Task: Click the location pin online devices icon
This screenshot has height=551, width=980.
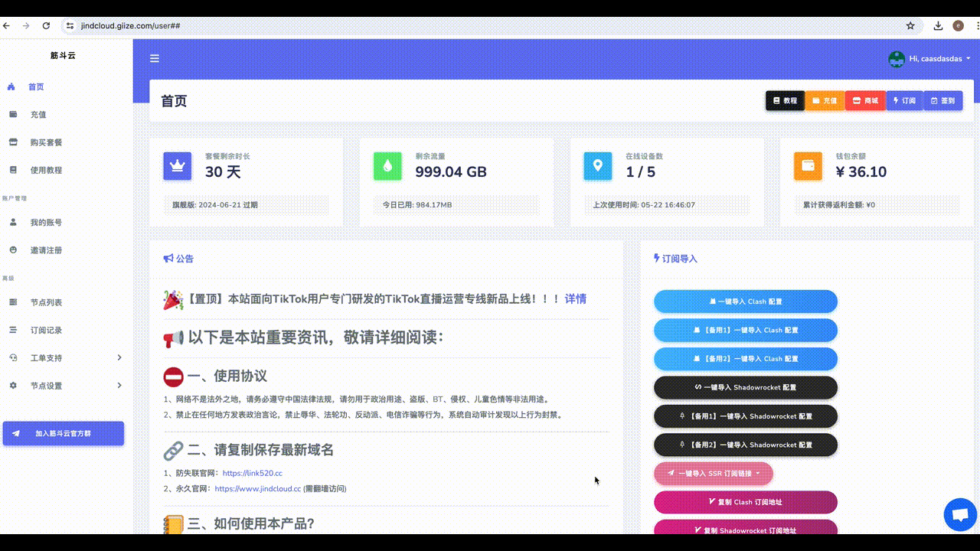Action: pos(598,166)
